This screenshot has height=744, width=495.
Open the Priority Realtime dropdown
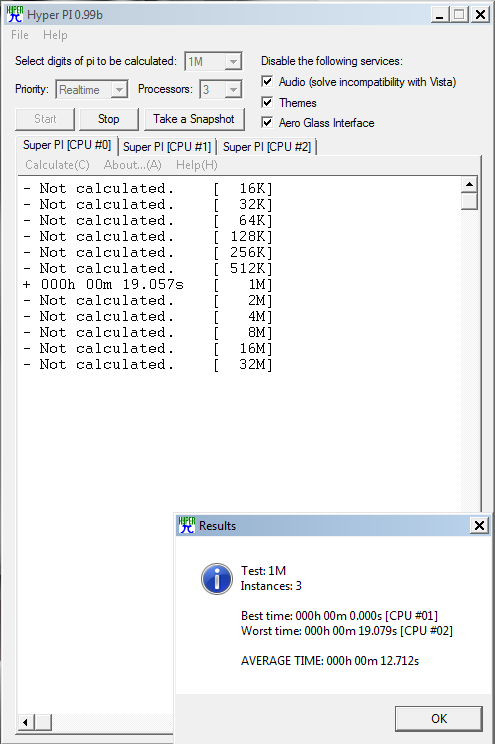click(x=119, y=89)
